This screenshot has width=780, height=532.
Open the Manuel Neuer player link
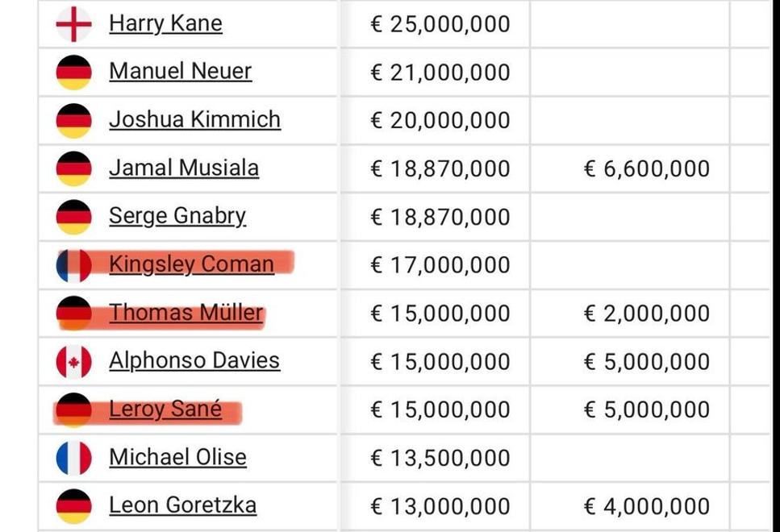(x=180, y=71)
